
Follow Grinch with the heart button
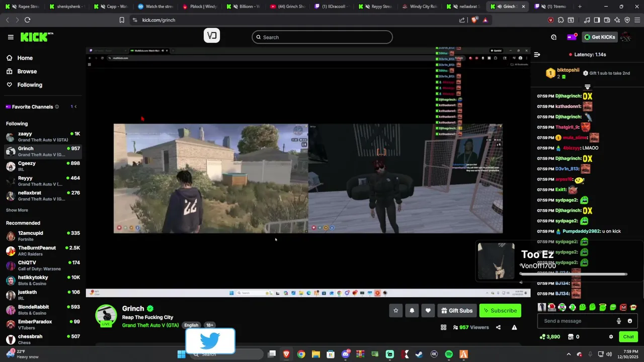(428, 311)
